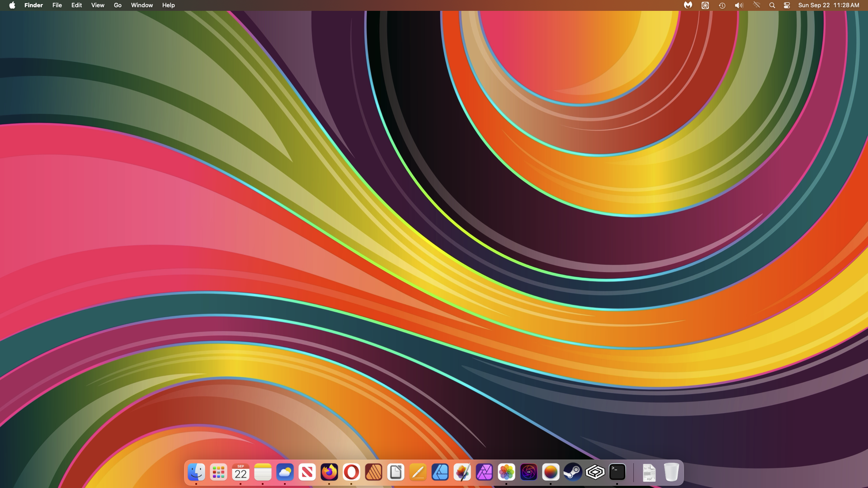The width and height of the screenshot is (868, 488).
Task: Open the Weather app in Dock
Action: [x=285, y=472]
